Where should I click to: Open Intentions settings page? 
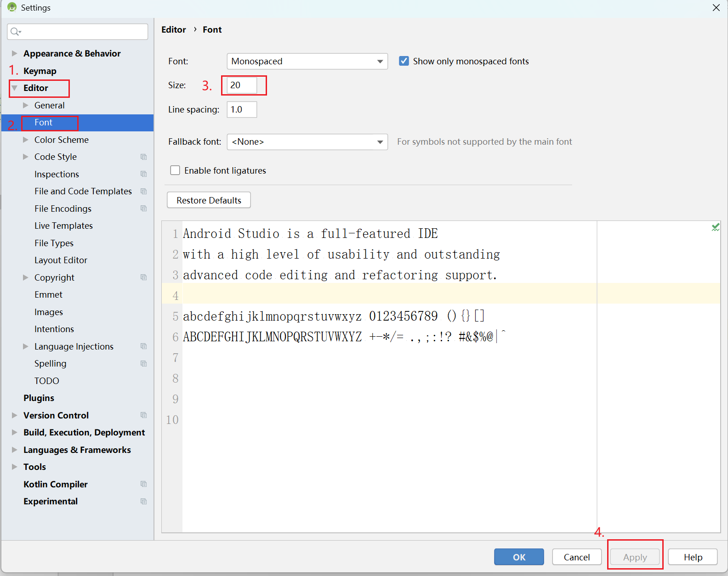[54, 329]
